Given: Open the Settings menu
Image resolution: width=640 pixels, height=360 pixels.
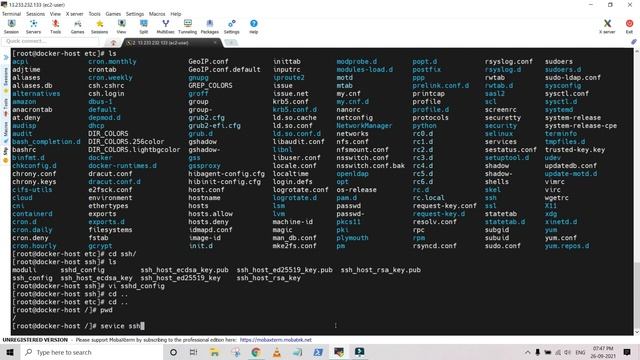Looking at the screenshot, I should click(135, 14).
